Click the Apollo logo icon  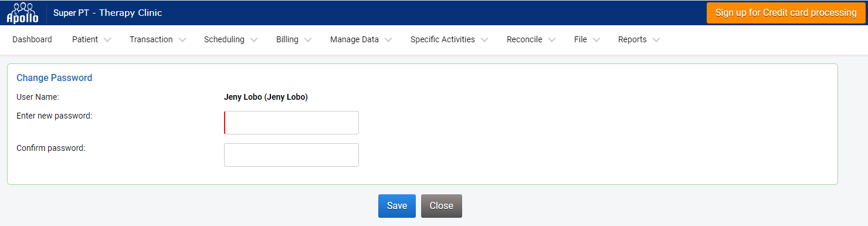(22, 13)
